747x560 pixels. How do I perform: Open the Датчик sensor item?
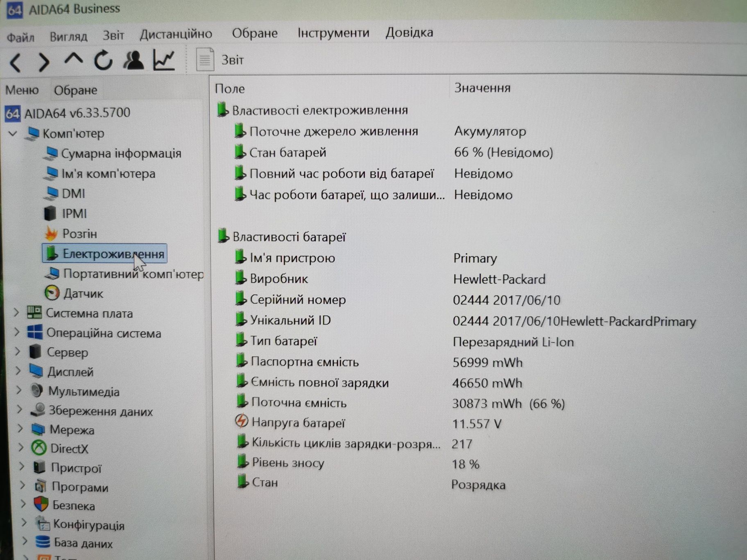[74, 293]
